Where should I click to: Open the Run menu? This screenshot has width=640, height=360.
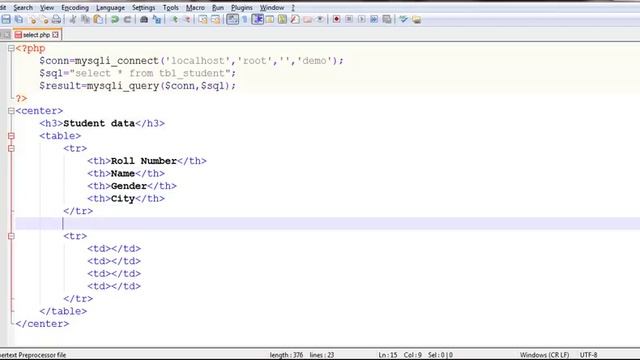coord(218,7)
